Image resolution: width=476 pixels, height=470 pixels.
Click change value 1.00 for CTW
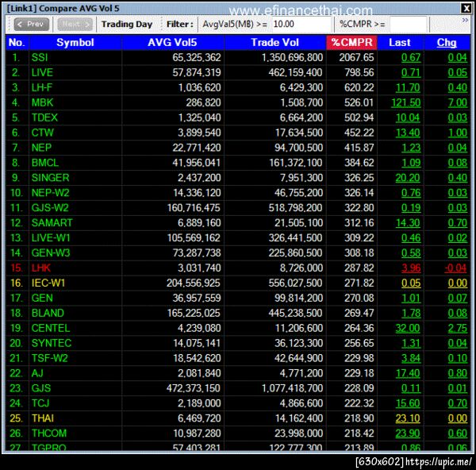(x=457, y=133)
